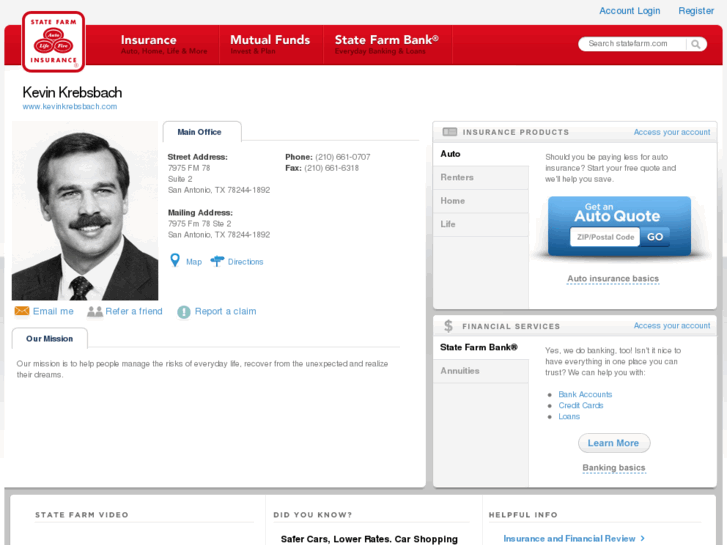Click Access your account in Financial Services
Viewport: 727px width, 545px height.
click(x=672, y=326)
